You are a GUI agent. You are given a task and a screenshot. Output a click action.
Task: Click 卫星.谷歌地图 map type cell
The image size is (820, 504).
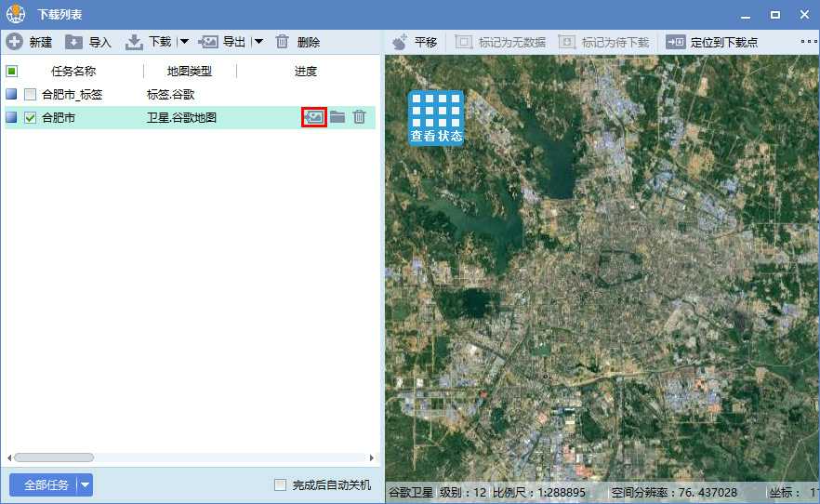(x=181, y=118)
